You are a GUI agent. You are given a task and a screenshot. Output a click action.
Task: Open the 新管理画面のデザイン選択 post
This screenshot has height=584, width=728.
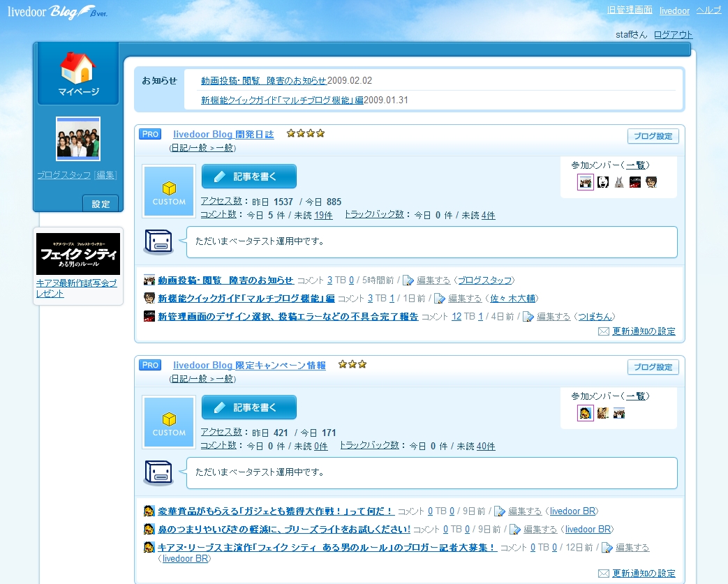(x=288, y=317)
